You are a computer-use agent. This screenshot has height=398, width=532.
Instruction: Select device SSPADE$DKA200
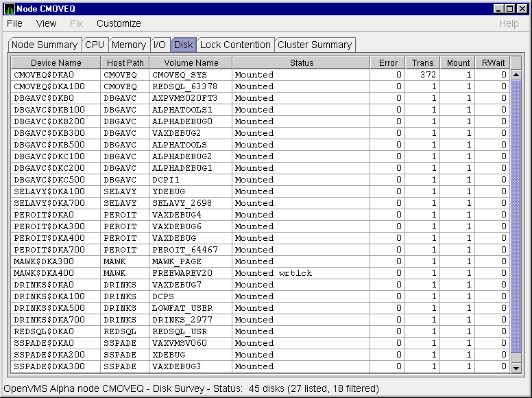(x=49, y=355)
